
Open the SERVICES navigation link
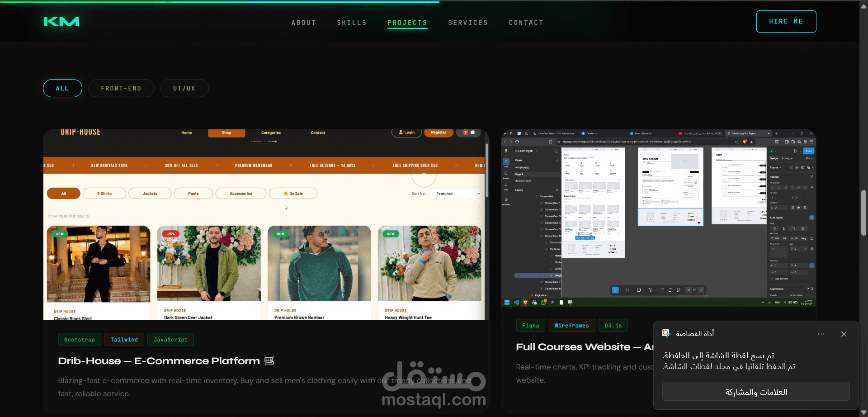[x=468, y=23]
